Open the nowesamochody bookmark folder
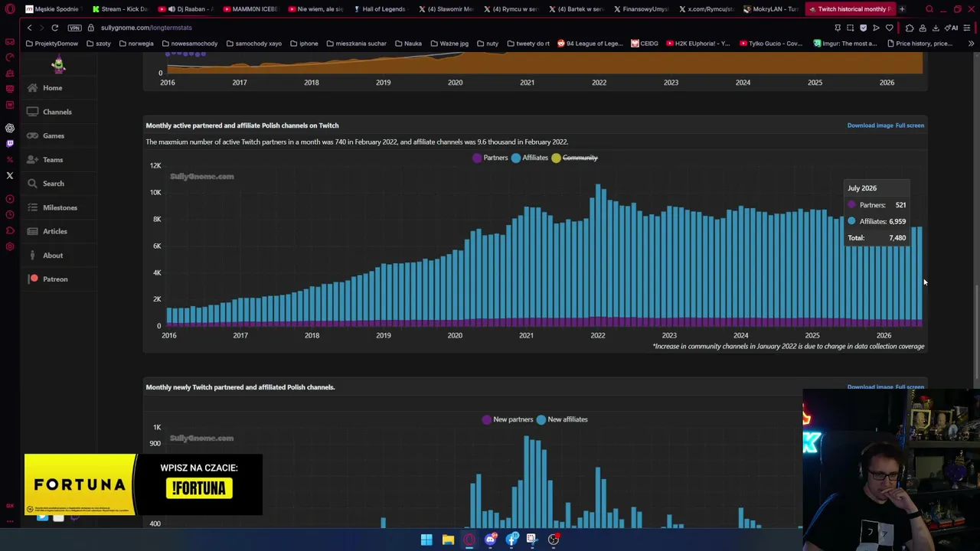 (189, 44)
